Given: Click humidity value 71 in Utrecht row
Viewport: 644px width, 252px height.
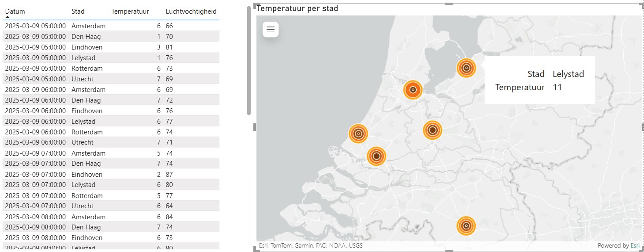Looking at the screenshot, I should coord(169,142).
